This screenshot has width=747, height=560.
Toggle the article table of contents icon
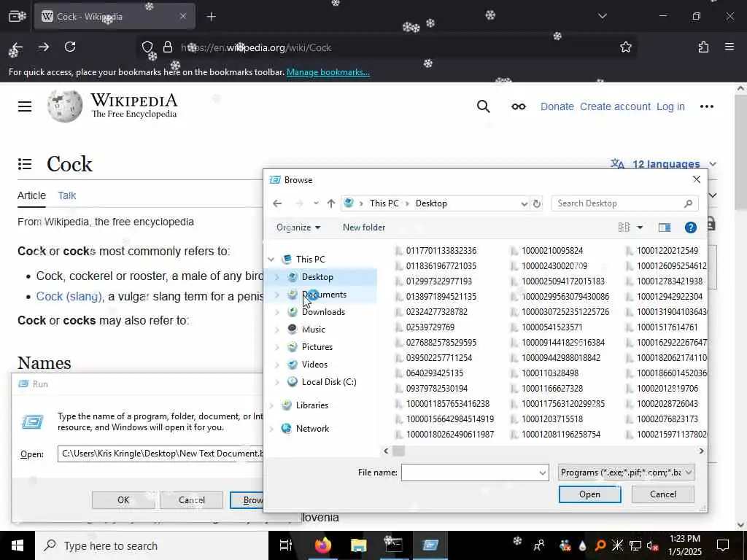pos(25,164)
